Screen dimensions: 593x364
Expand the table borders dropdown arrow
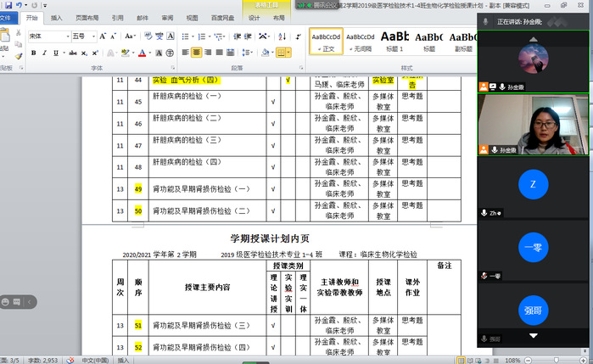(291, 53)
